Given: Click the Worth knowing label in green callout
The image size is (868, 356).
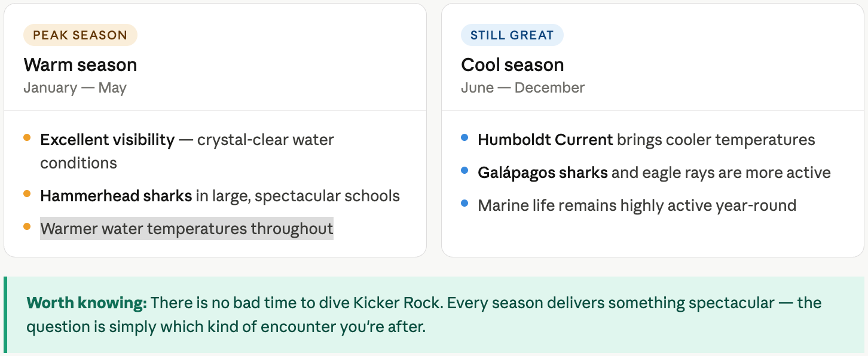Looking at the screenshot, I should [87, 303].
